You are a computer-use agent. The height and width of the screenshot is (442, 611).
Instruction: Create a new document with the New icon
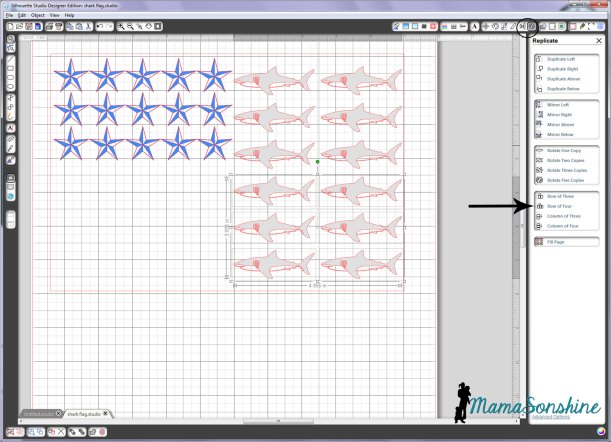point(11,27)
